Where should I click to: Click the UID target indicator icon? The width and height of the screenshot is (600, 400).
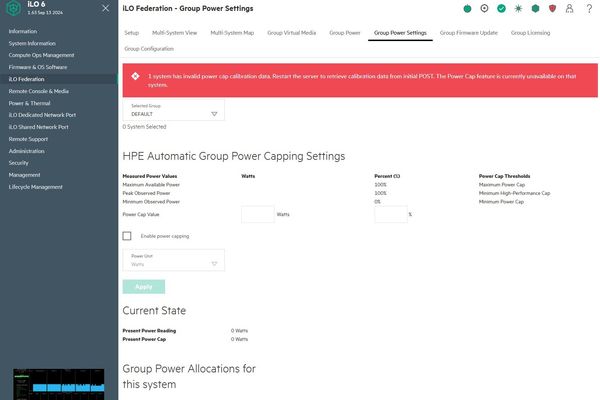484,8
